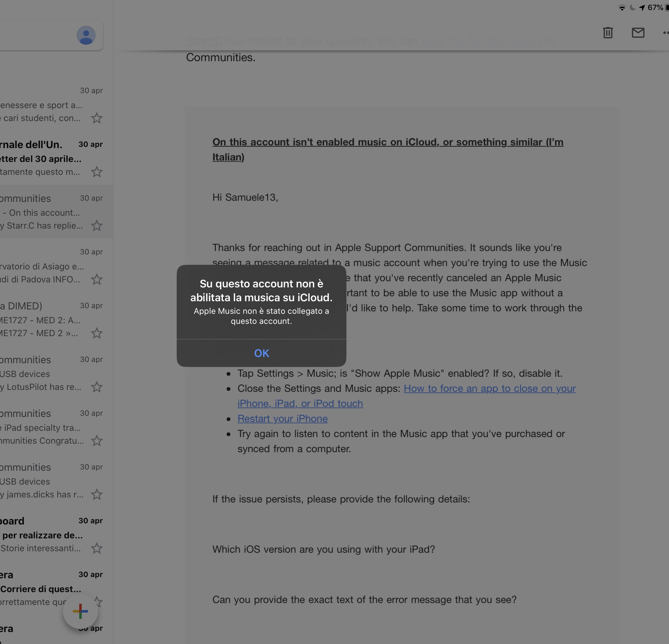Viewport: 669px width, 644px height.
Task: Star the cari studenti email
Action: [x=97, y=118]
